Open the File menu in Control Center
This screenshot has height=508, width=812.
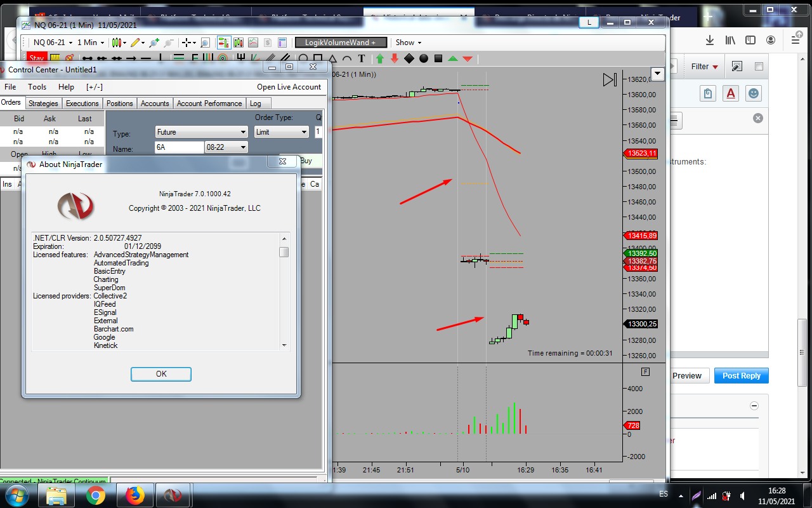10,87
